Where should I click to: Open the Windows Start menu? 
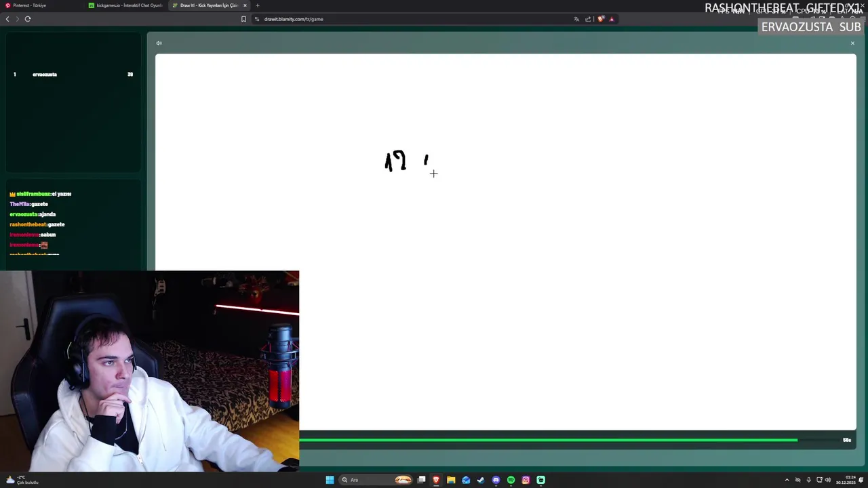pyautogui.click(x=330, y=480)
